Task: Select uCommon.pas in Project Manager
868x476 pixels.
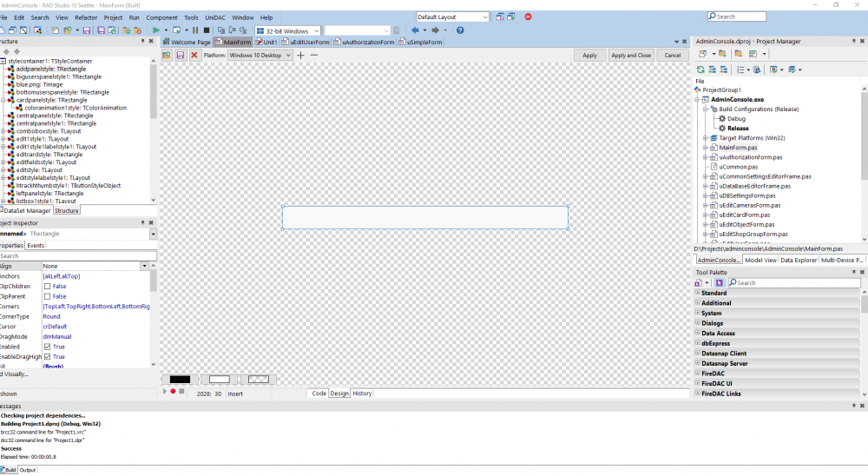Action: coord(739,167)
